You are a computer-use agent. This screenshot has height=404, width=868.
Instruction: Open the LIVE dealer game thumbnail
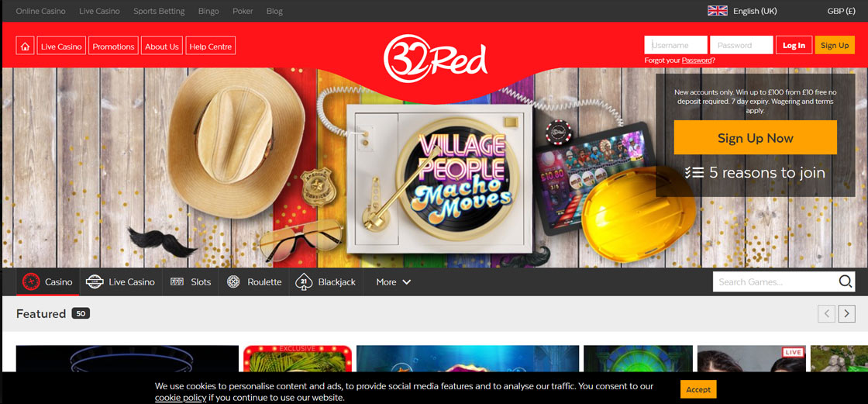[x=751, y=358]
